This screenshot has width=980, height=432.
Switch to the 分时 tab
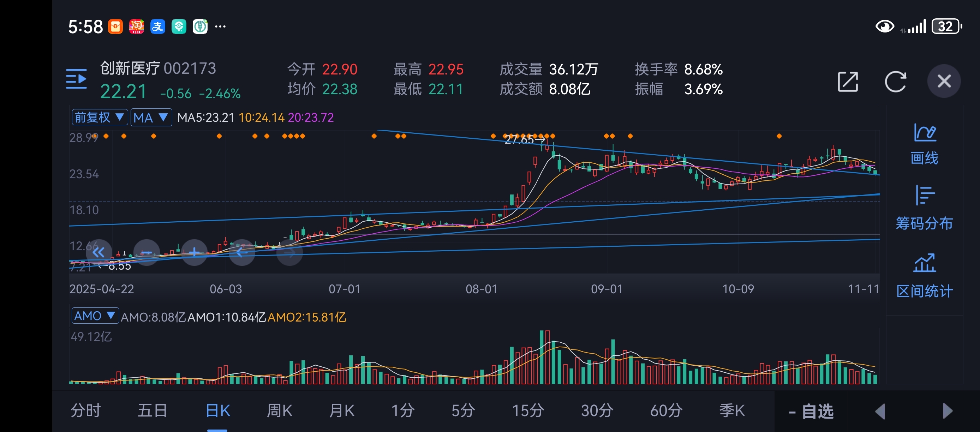coord(85,411)
